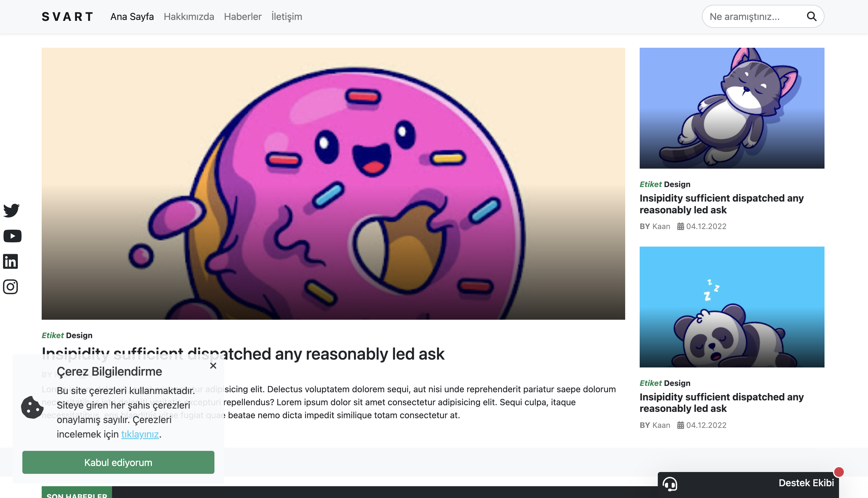This screenshot has width=868, height=498.
Task: Follow the tıklayınız cookie link
Action: (x=140, y=434)
